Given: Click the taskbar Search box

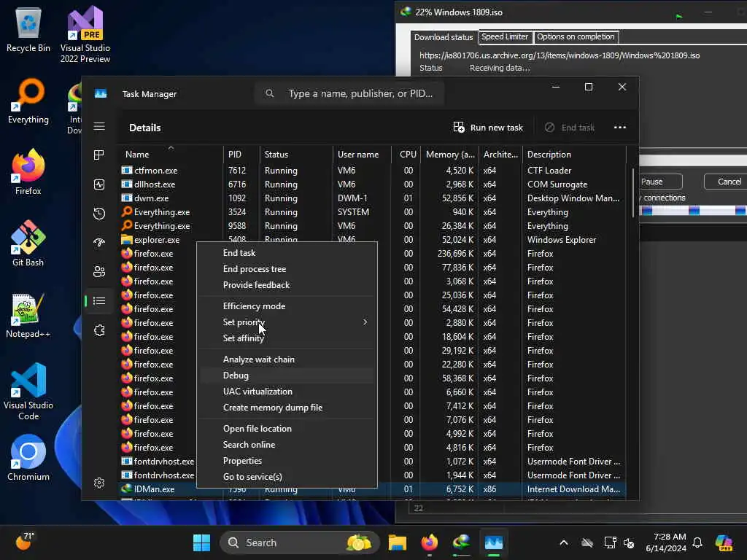Looking at the screenshot, I should click(299, 542).
